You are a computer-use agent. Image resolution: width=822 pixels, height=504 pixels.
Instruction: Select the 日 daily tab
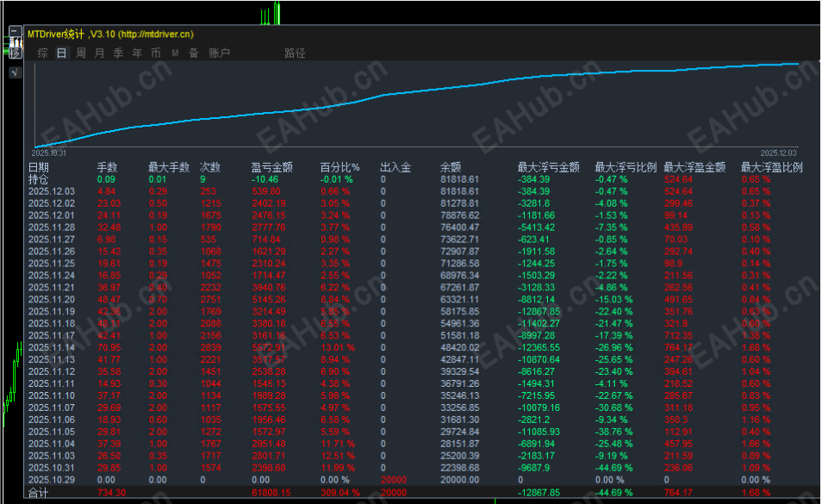tap(61, 53)
